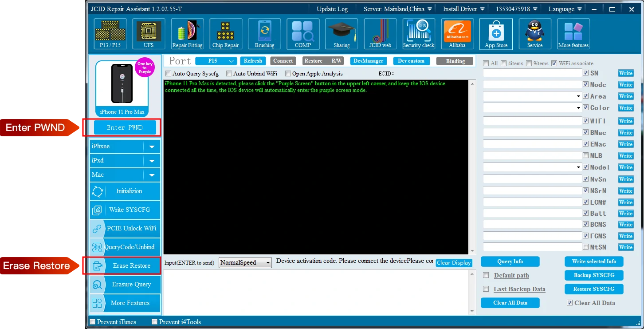Screen dimensions: 644x329
Task: Click the Binding button
Action: pos(455,61)
